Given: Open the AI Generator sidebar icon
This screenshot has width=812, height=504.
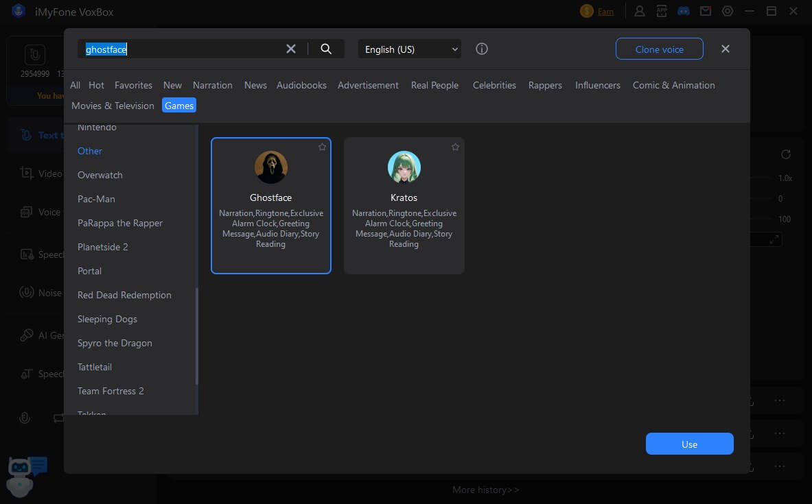Looking at the screenshot, I should click(26, 335).
